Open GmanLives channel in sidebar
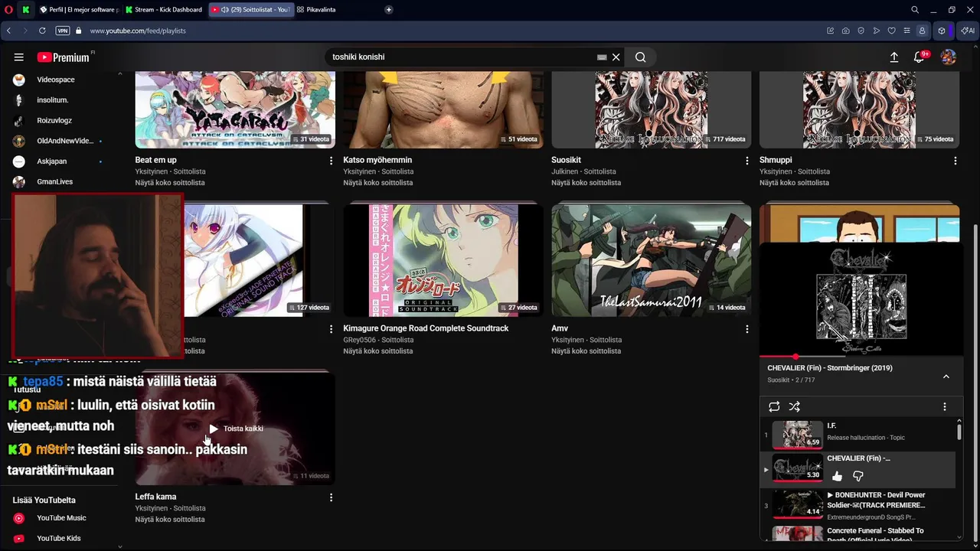The image size is (980, 551). coord(55,182)
